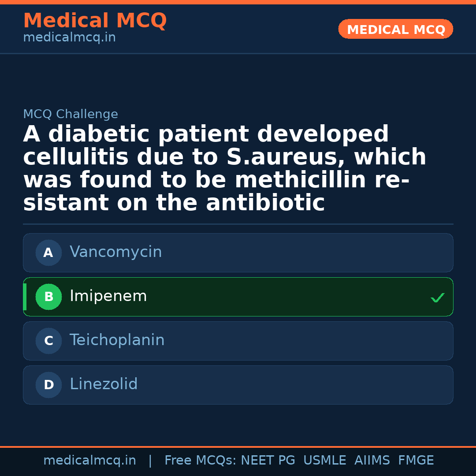This screenshot has width=476, height=476.
Task: Click the letter A circle badge
Action: pyautogui.click(x=48, y=253)
